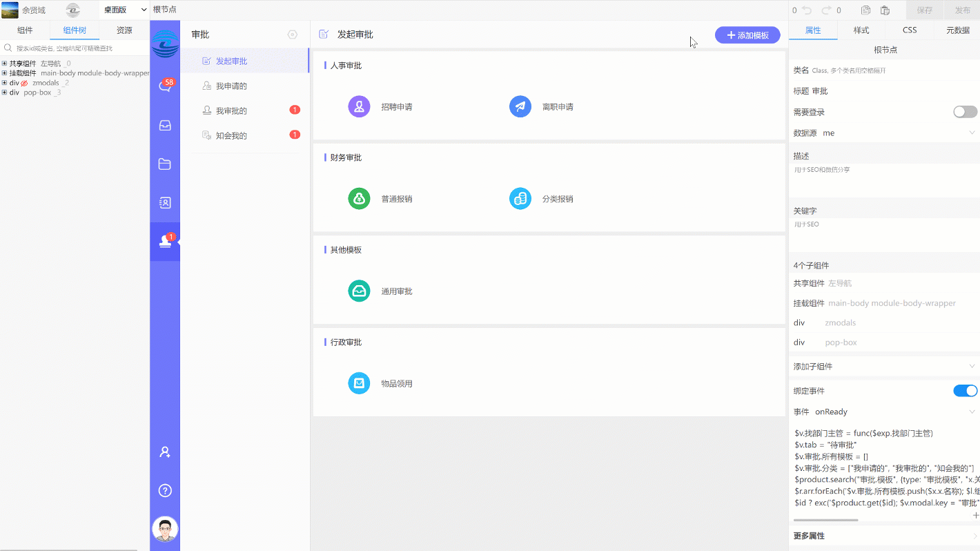This screenshot has height=551, width=980.
Task: Click the 添加模板 button
Action: [x=747, y=35]
